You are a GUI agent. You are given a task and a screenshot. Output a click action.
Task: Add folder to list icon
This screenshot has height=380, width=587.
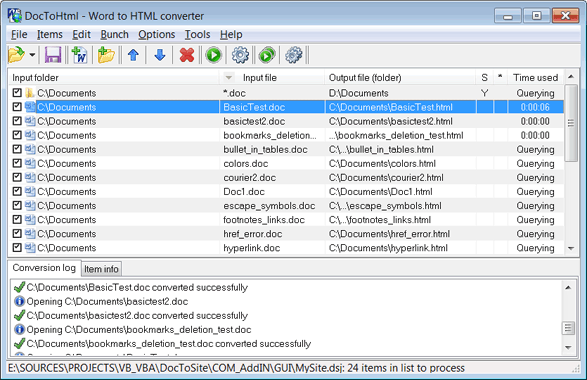click(106, 55)
